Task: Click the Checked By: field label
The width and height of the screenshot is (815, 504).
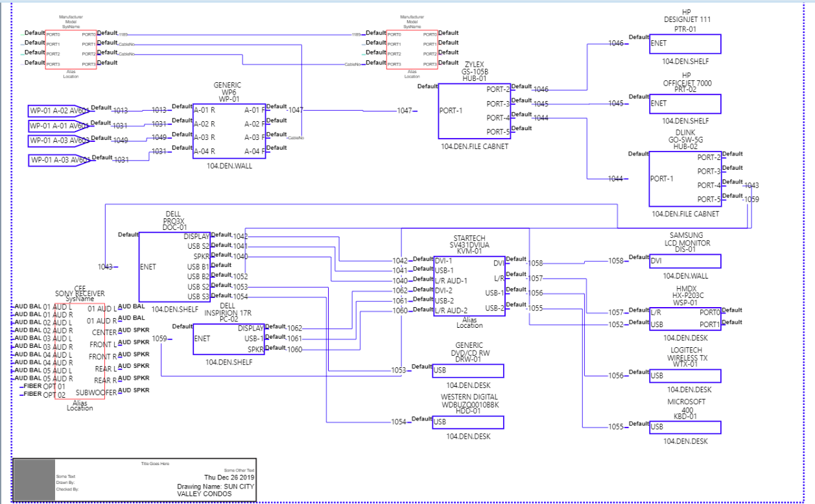Action: [67, 490]
